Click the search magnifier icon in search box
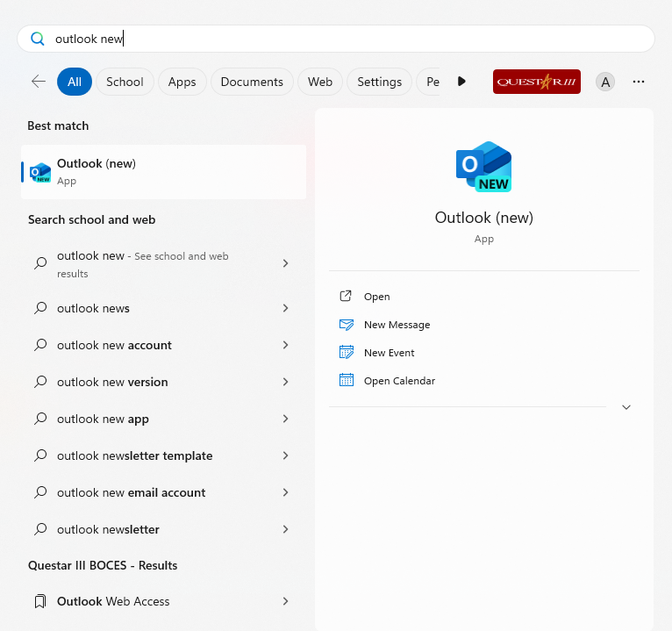This screenshot has width=672, height=631. (38, 39)
